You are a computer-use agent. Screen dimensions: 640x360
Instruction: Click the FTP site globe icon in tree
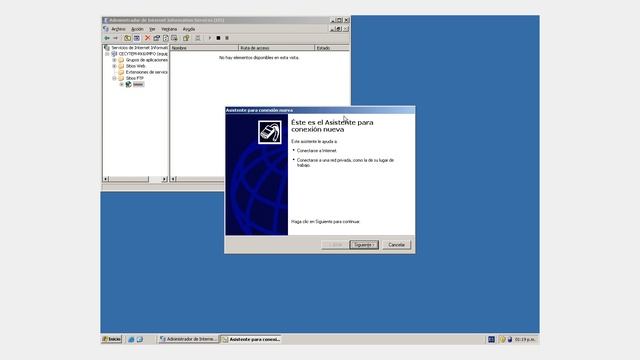coord(129,84)
